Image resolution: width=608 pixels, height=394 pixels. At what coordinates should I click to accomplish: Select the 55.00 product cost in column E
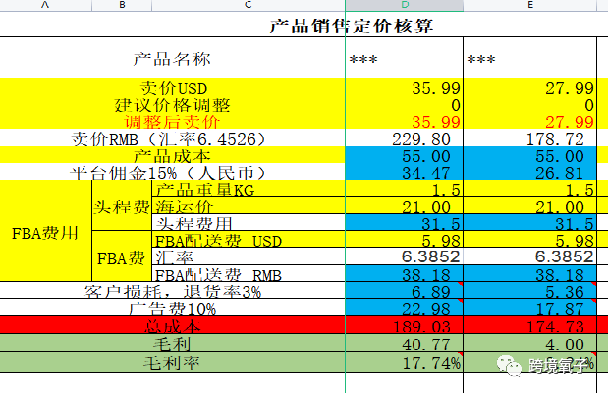pos(530,155)
